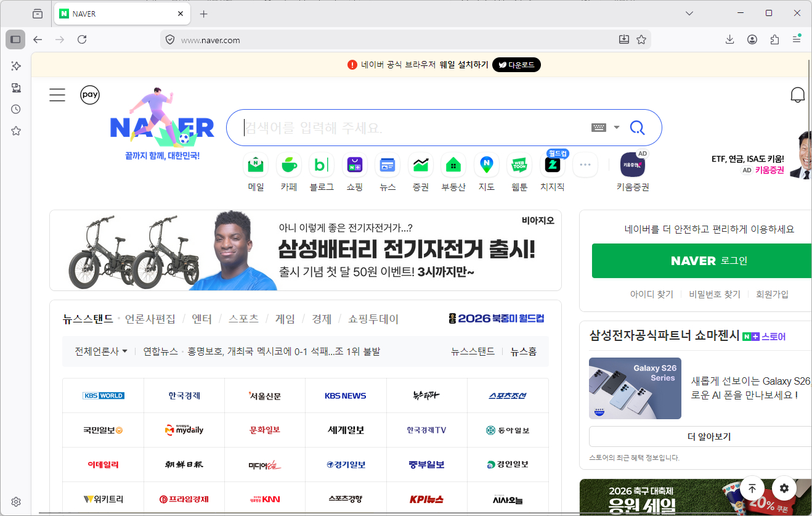
Task: Click 회원가입 link
Action: pos(772,295)
